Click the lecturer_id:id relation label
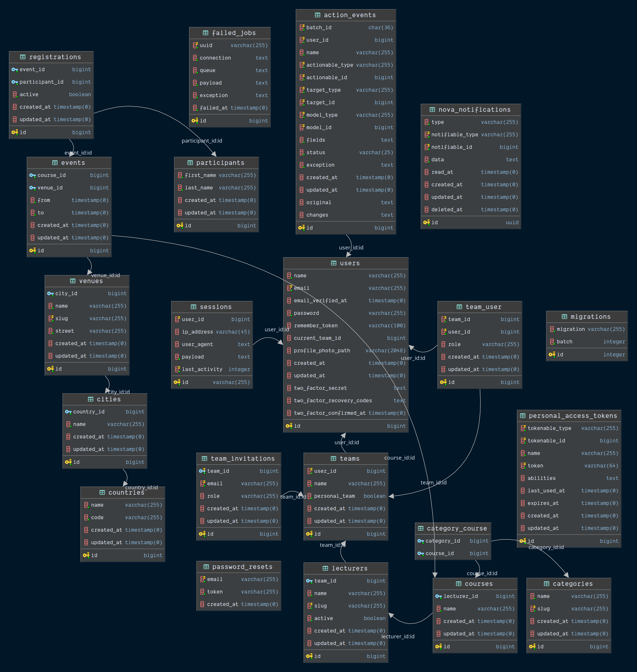This screenshot has height=672, width=637. (x=398, y=636)
